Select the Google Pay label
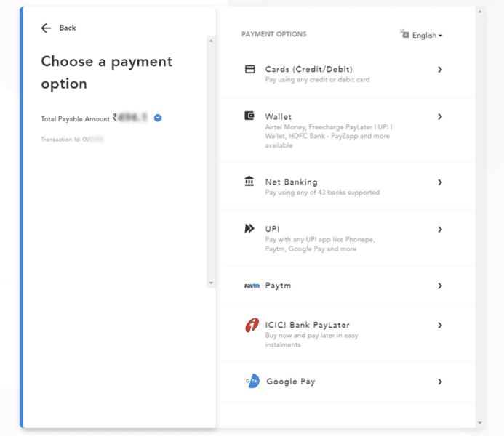This screenshot has width=504, height=436. [x=291, y=381]
